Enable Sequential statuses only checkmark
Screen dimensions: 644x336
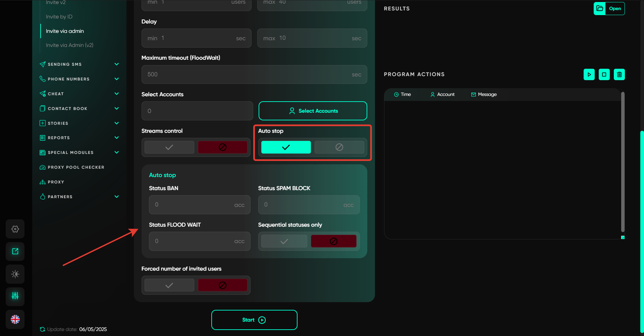(x=284, y=241)
